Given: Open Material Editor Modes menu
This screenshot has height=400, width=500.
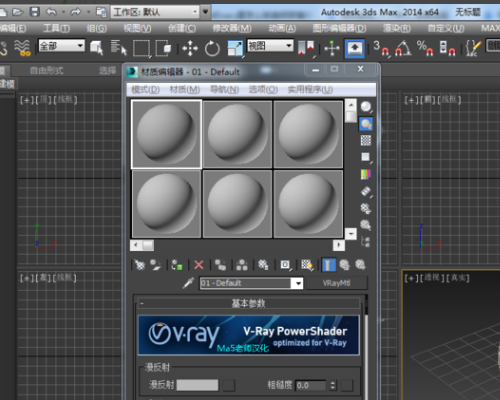Looking at the screenshot, I should pyautogui.click(x=145, y=90).
